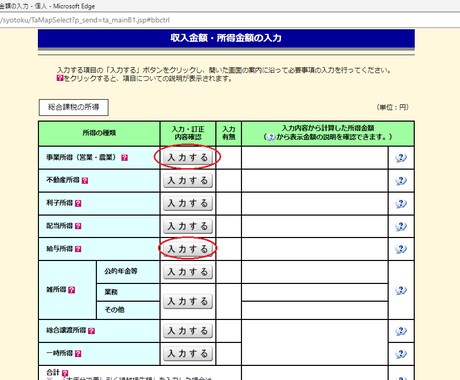The image size is (460, 380).
Task: Click the 入力有無 column header
Action: tap(229, 133)
